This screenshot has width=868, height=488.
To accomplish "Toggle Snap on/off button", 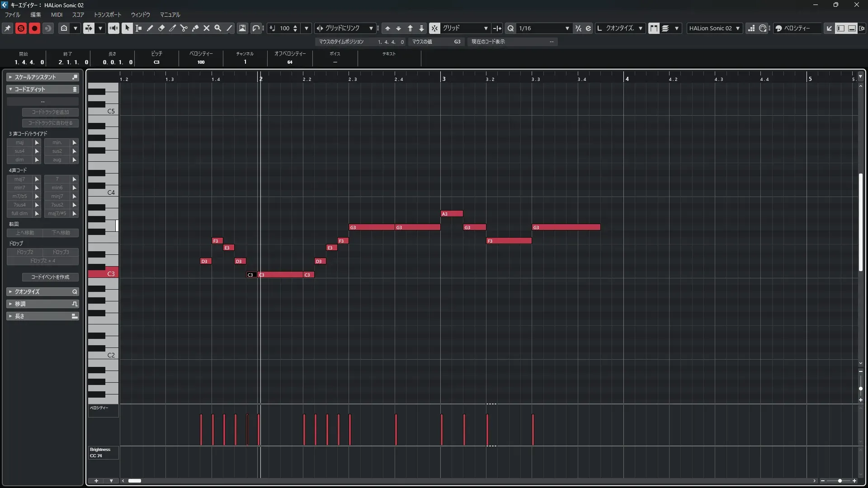I will 434,28.
